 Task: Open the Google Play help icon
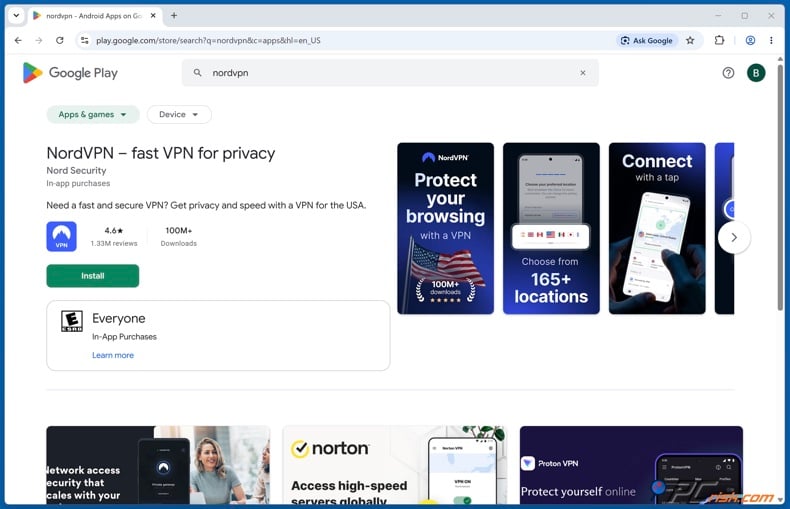click(728, 73)
